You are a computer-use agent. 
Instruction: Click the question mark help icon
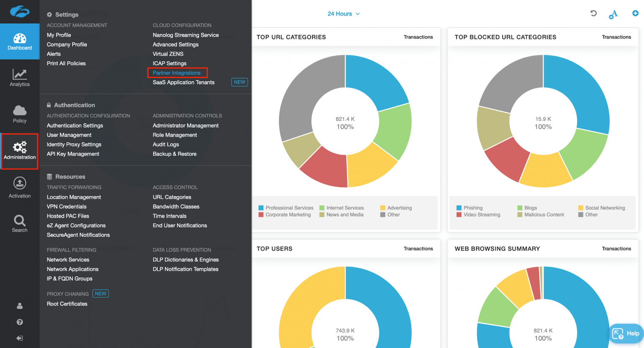click(x=19, y=322)
